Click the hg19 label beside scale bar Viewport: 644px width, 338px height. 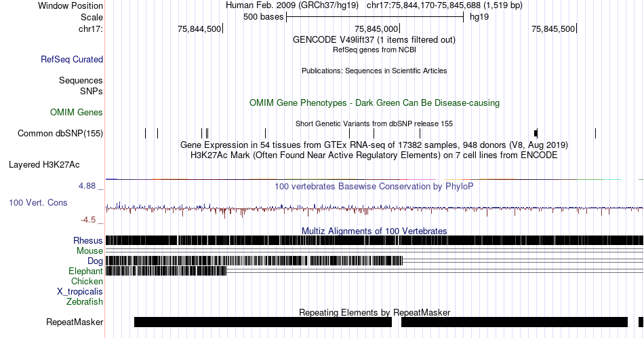tap(479, 17)
